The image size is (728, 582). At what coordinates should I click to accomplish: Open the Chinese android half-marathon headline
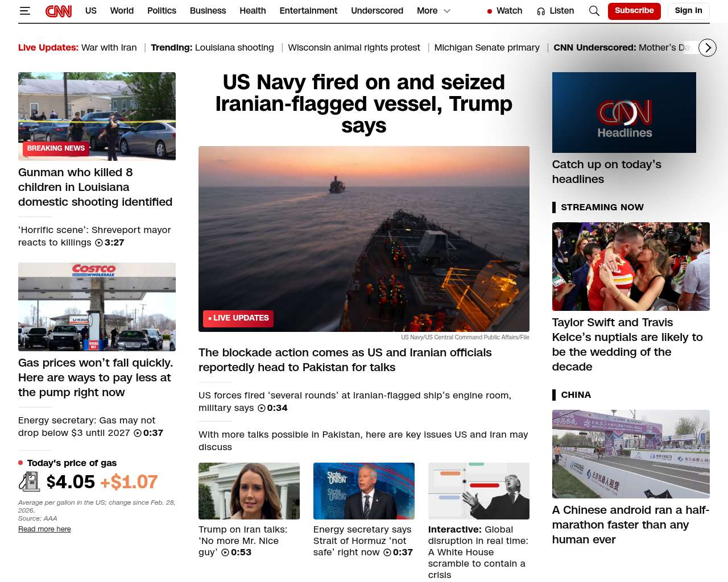(x=630, y=525)
